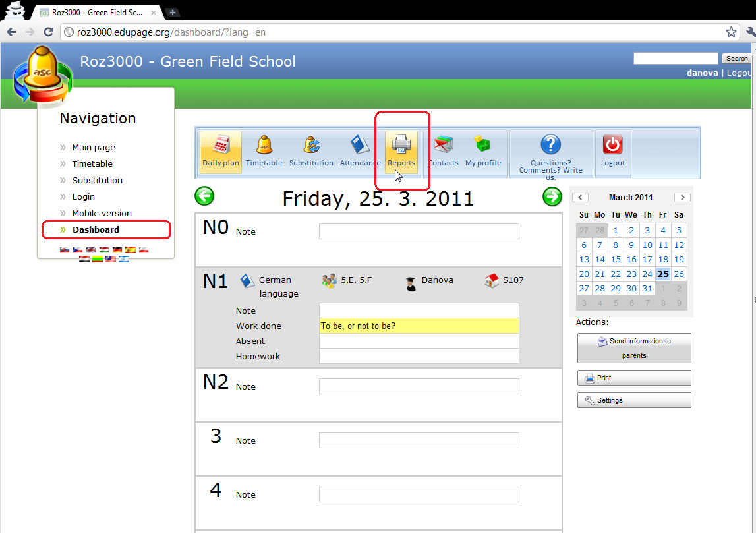
Task: Open Timetable in the Navigation menu
Action: click(x=92, y=164)
